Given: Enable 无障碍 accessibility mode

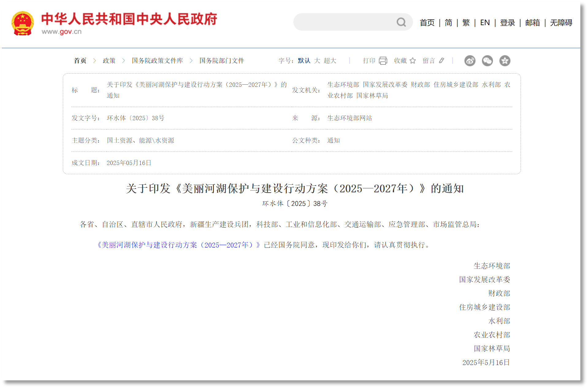Looking at the screenshot, I should [561, 23].
